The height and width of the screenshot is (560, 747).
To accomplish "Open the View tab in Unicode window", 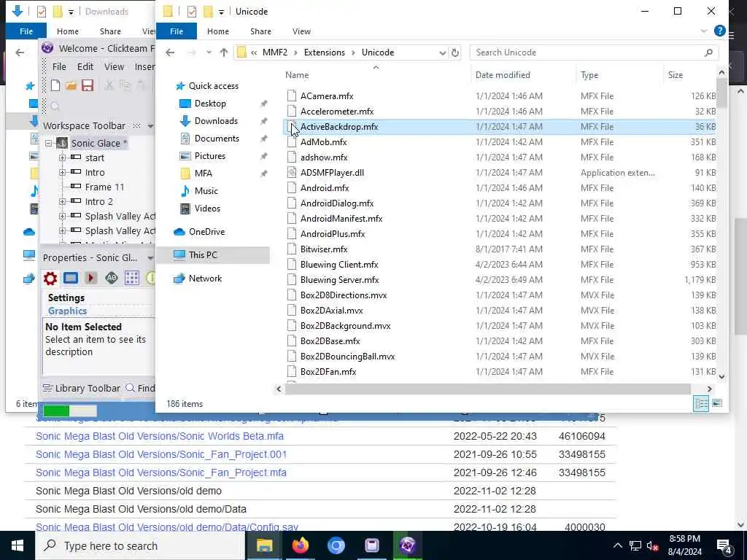I will tap(301, 31).
